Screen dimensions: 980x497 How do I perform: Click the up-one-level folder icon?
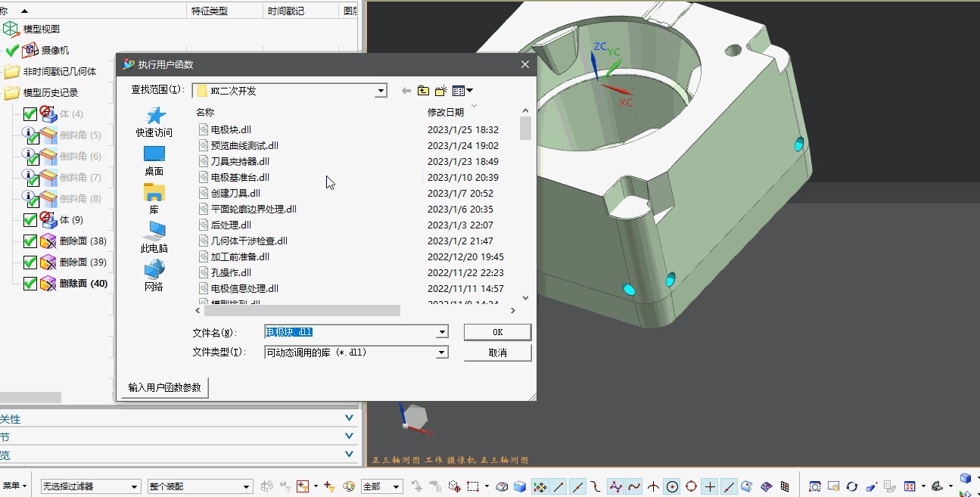423,91
